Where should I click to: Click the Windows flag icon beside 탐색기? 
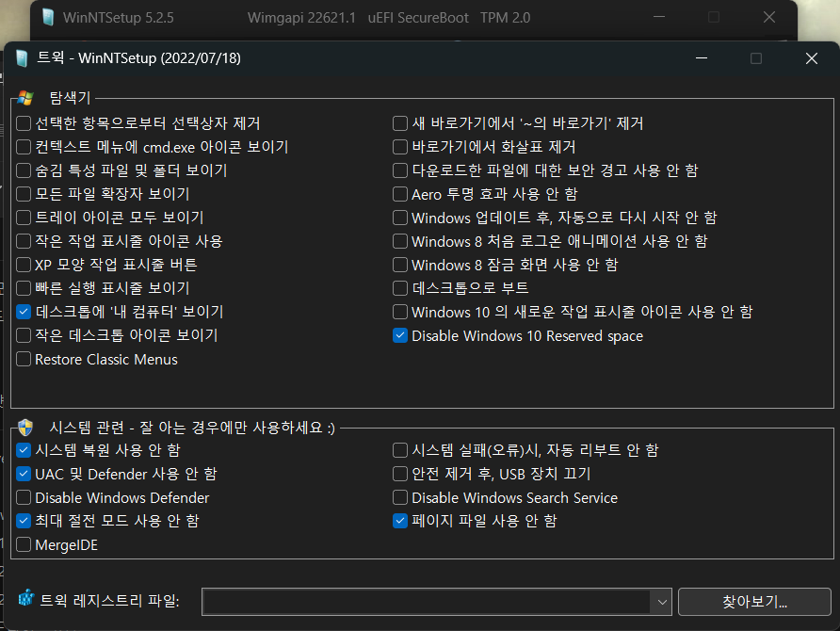click(x=25, y=98)
